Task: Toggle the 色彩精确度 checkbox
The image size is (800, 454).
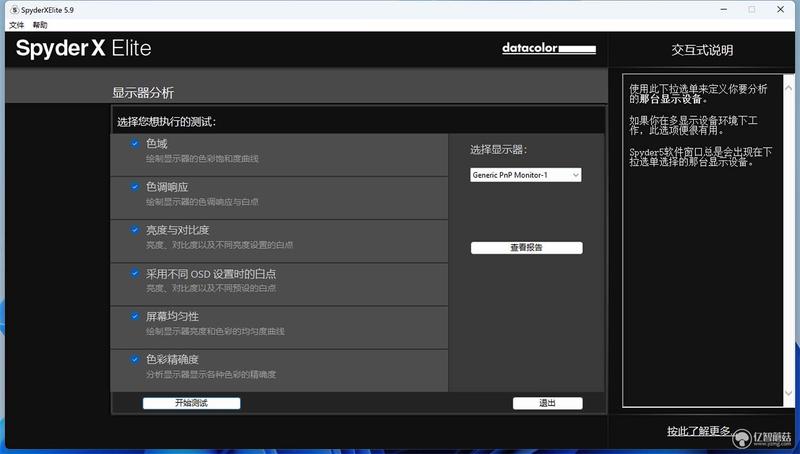Action: coord(135,360)
